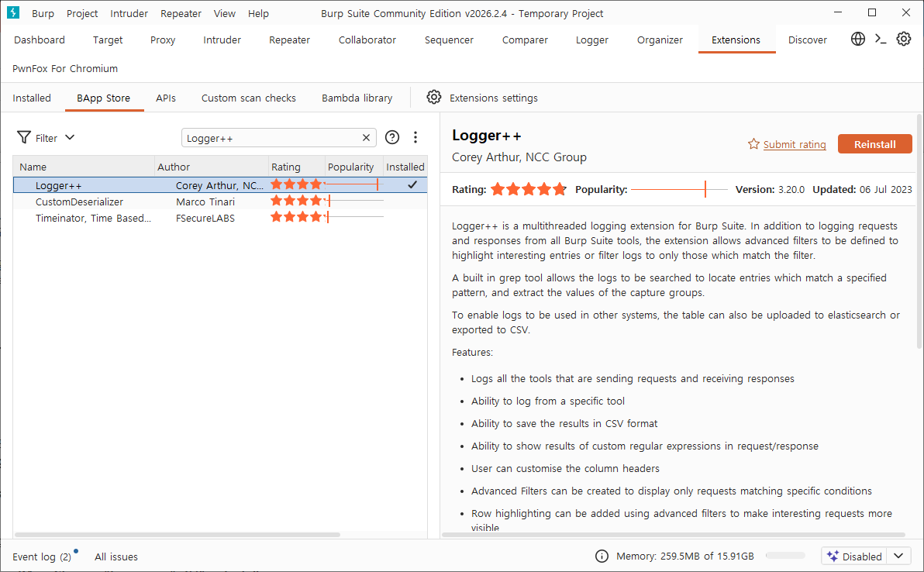Screen dimensions: 924x572
Task: Expand the AI Disabled dropdown arrow
Action: click(898, 556)
